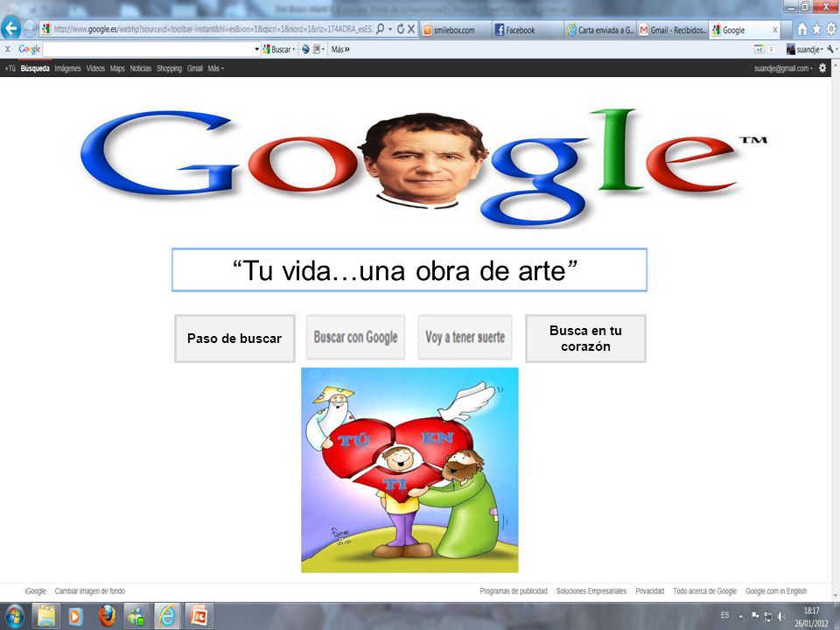The width and height of the screenshot is (840, 630).
Task: Click the Buscar con Google button
Action: point(356,337)
